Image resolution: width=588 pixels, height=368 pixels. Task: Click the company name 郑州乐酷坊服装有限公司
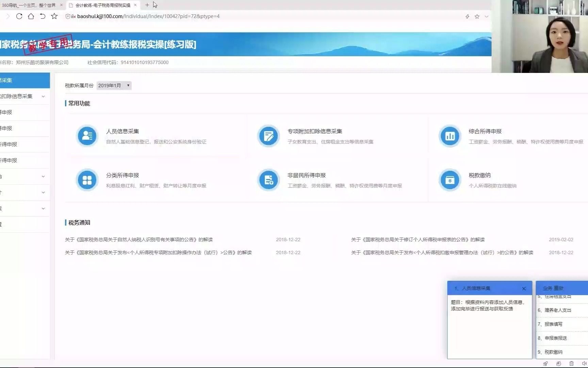pos(42,63)
